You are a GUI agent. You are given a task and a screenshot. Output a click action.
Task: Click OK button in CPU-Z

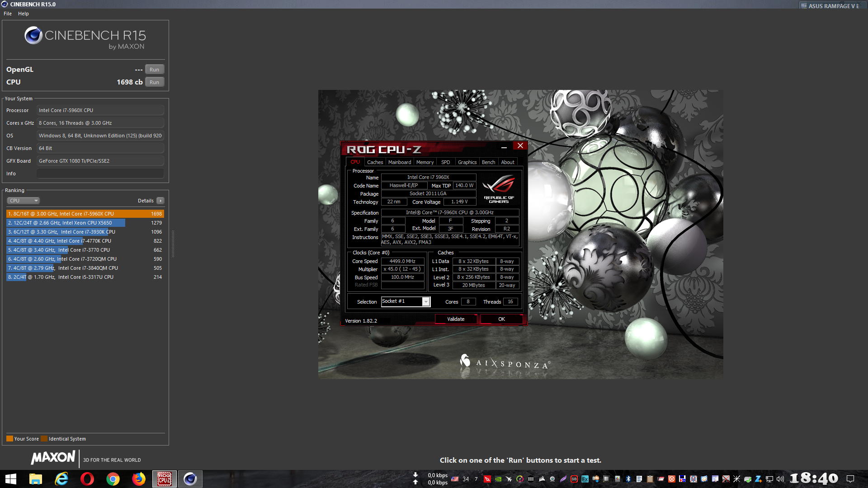[x=501, y=319]
